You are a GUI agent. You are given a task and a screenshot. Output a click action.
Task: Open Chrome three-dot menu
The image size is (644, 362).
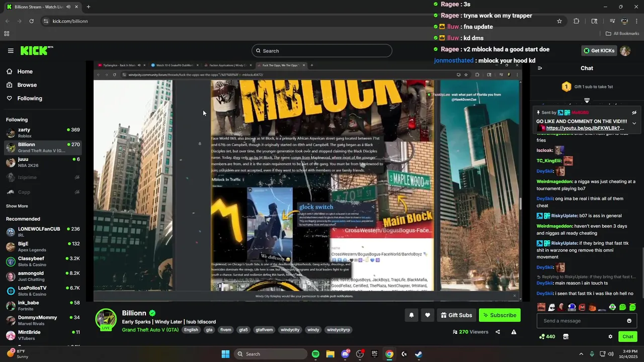coord(636,21)
